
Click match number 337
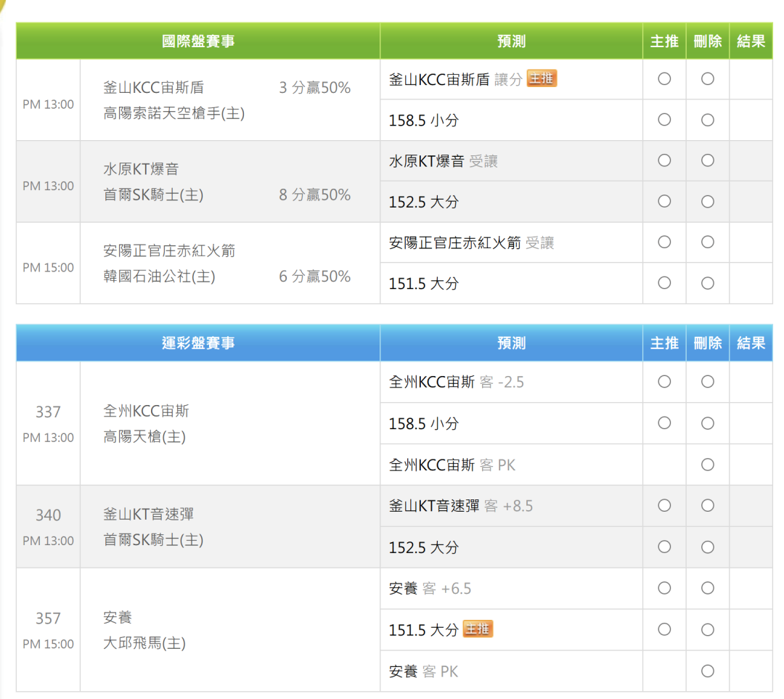pos(48,412)
